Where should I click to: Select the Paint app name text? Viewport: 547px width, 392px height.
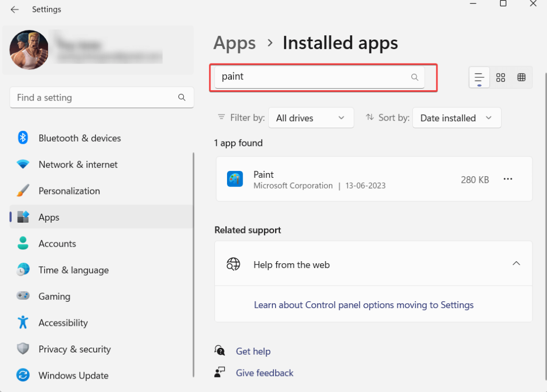pyautogui.click(x=263, y=175)
